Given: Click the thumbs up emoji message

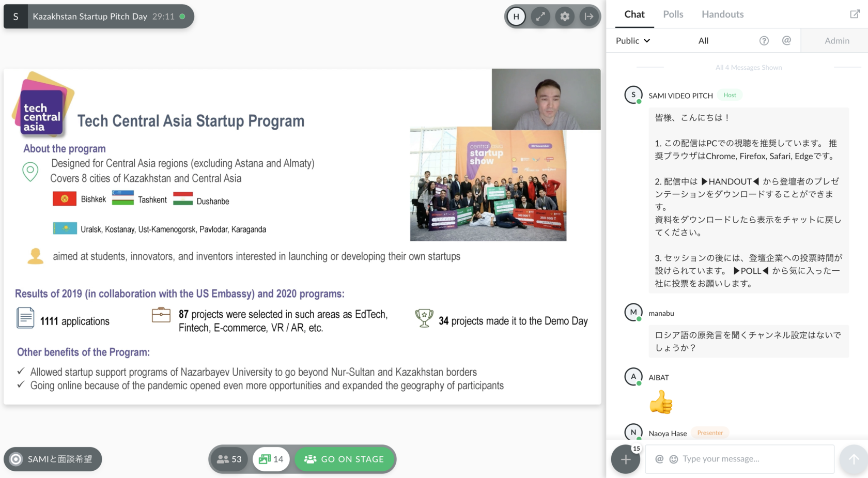Looking at the screenshot, I should coord(661,402).
